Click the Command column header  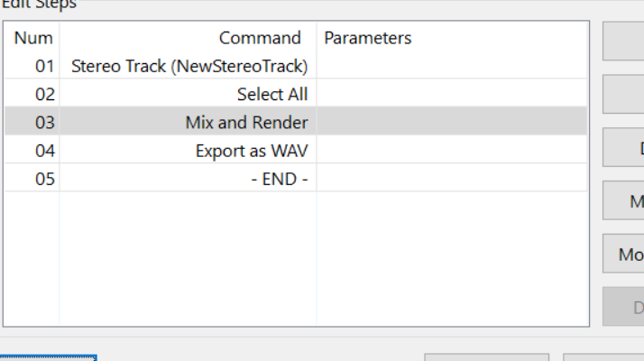coord(260,38)
